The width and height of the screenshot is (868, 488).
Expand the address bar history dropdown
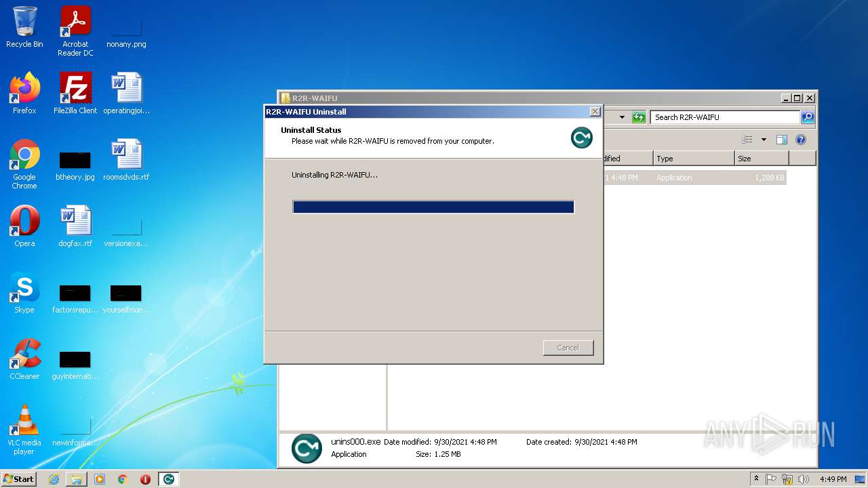coord(622,117)
